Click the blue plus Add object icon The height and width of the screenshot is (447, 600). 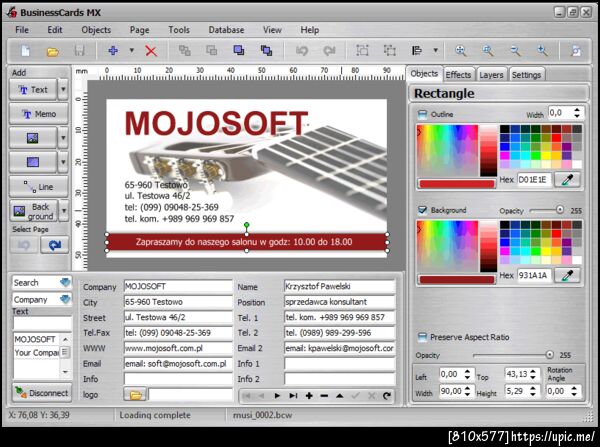pyautogui.click(x=113, y=51)
